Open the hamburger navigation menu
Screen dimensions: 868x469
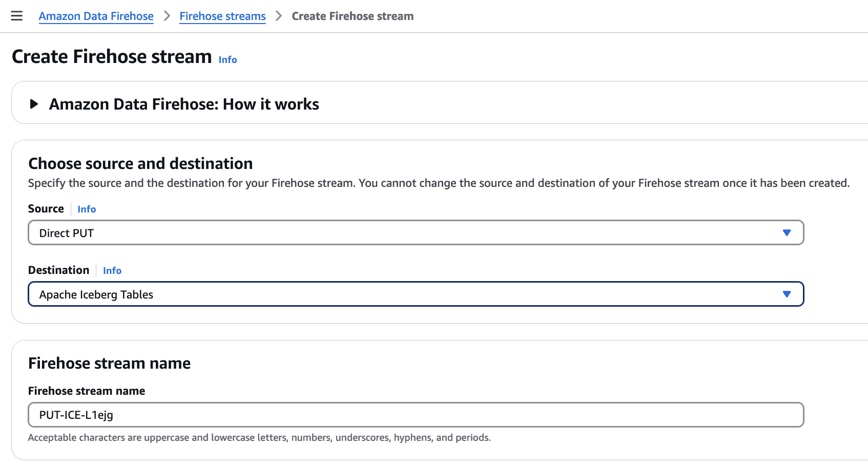tap(17, 16)
